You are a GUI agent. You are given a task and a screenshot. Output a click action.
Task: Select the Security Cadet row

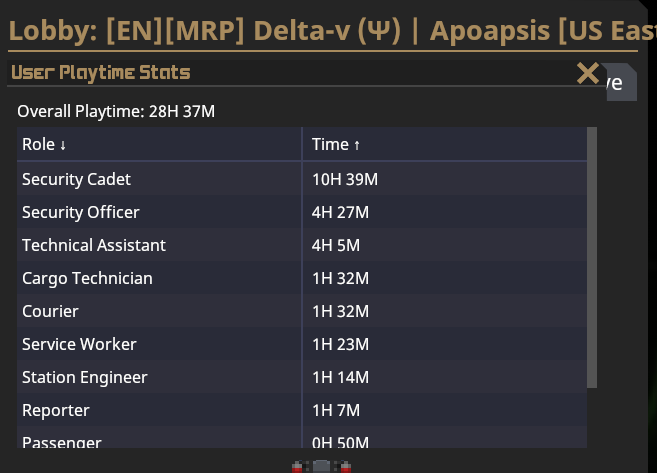click(302, 179)
